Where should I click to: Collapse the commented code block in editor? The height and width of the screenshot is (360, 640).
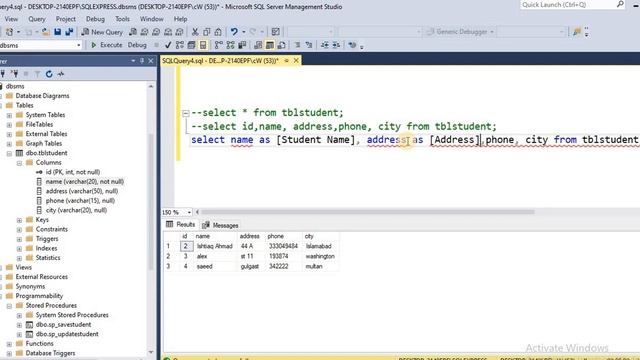[x=185, y=113]
